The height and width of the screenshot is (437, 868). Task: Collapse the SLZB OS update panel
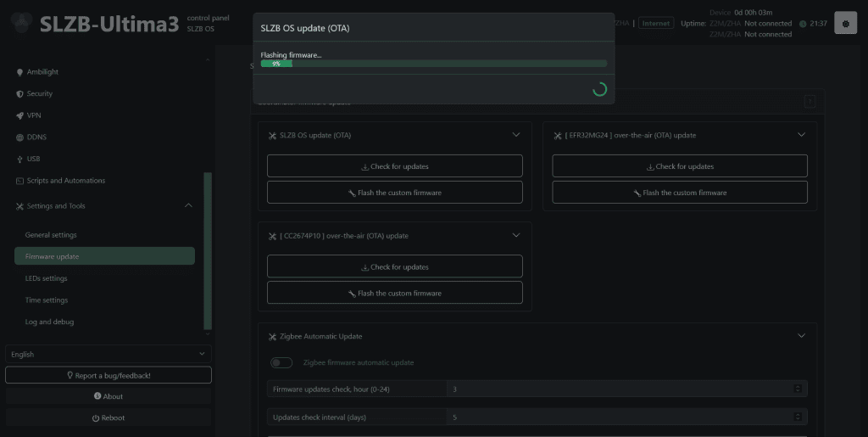click(516, 135)
